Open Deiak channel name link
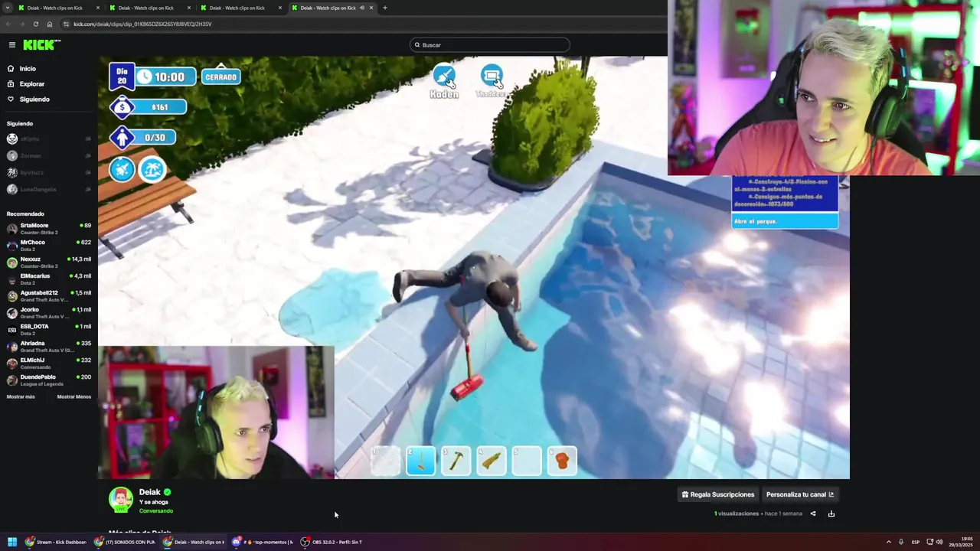Image resolution: width=980 pixels, height=551 pixels. point(150,492)
